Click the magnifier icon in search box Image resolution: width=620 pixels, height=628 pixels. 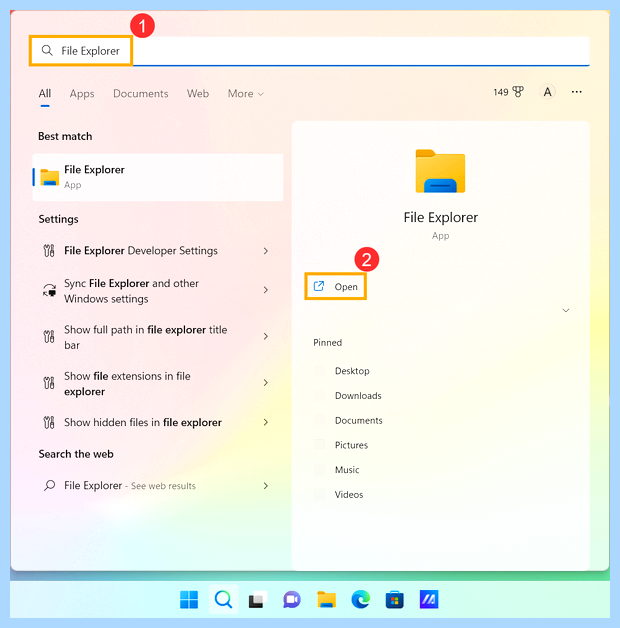pos(47,50)
